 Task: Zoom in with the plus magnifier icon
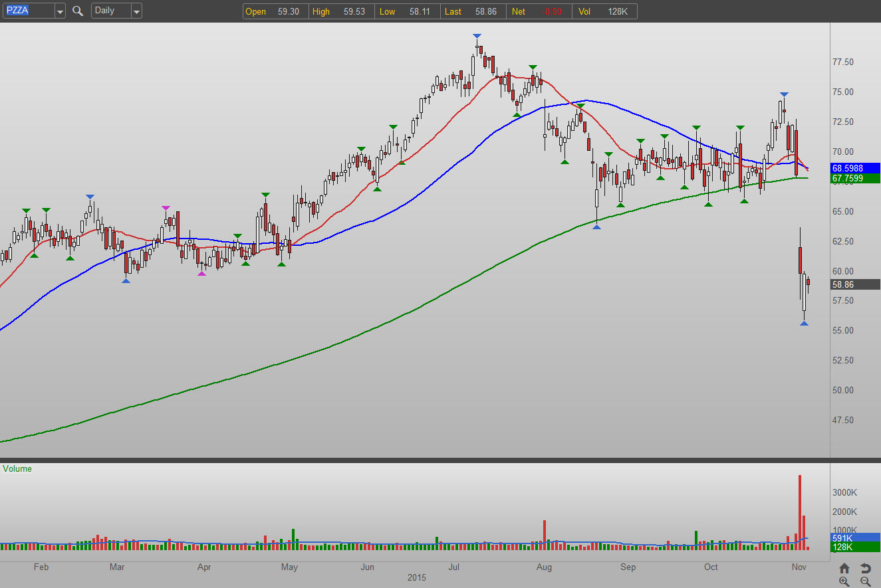[844, 581]
